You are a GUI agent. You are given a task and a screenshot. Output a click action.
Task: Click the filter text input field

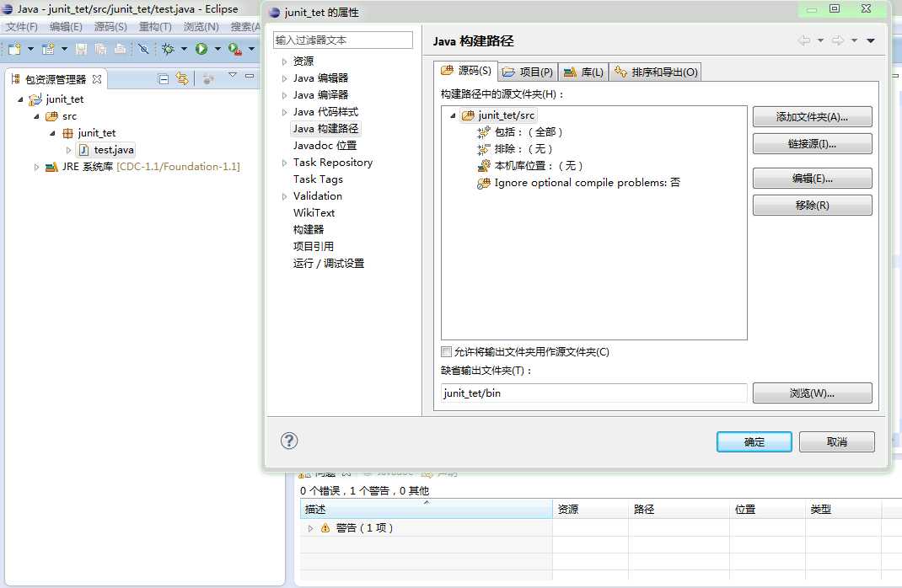pyautogui.click(x=343, y=40)
